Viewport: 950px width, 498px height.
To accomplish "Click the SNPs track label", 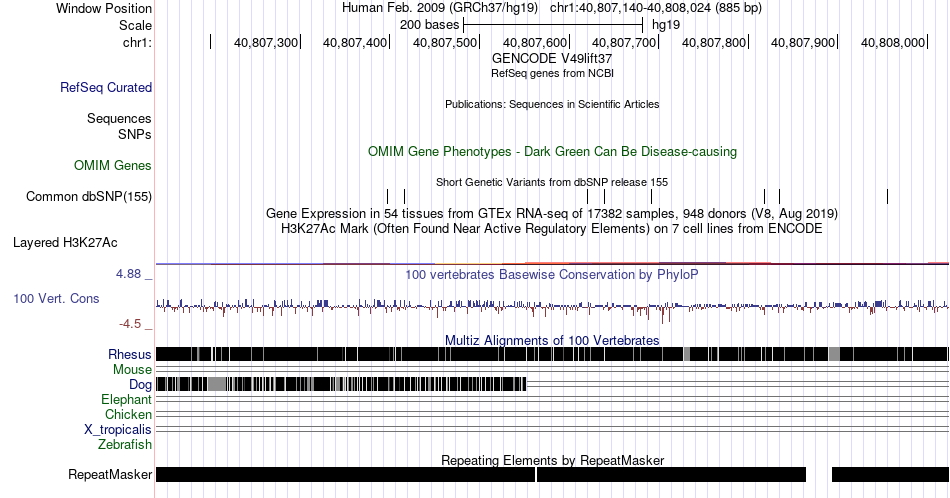I will (x=135, y=134).
